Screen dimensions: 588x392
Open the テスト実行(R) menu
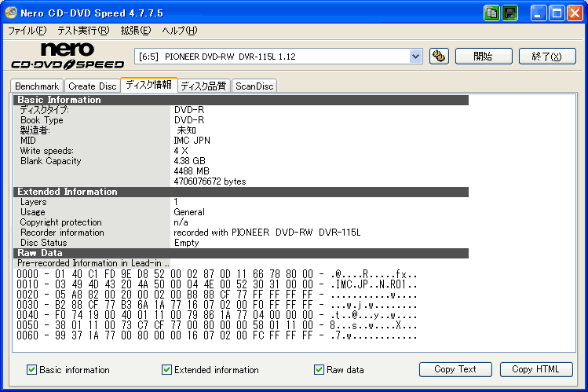83,31
